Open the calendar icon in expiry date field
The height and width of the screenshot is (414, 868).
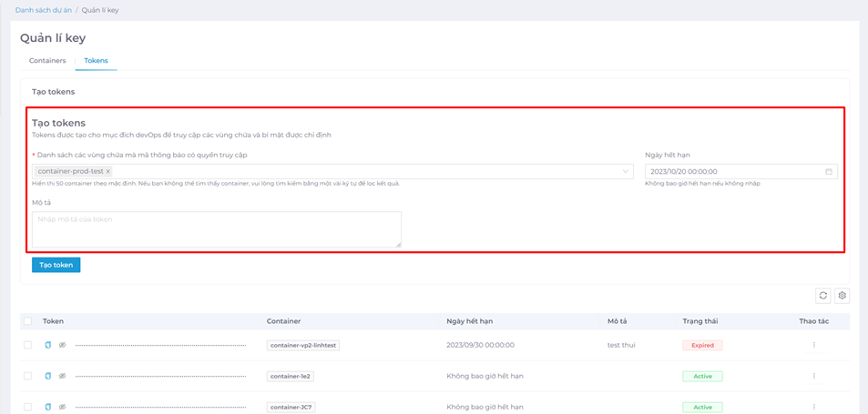(829, 171)
